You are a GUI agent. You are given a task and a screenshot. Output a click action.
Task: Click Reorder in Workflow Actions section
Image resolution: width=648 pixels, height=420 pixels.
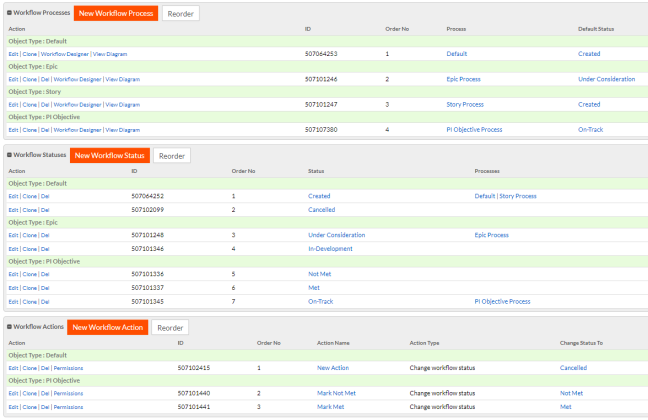coord(170,327)
